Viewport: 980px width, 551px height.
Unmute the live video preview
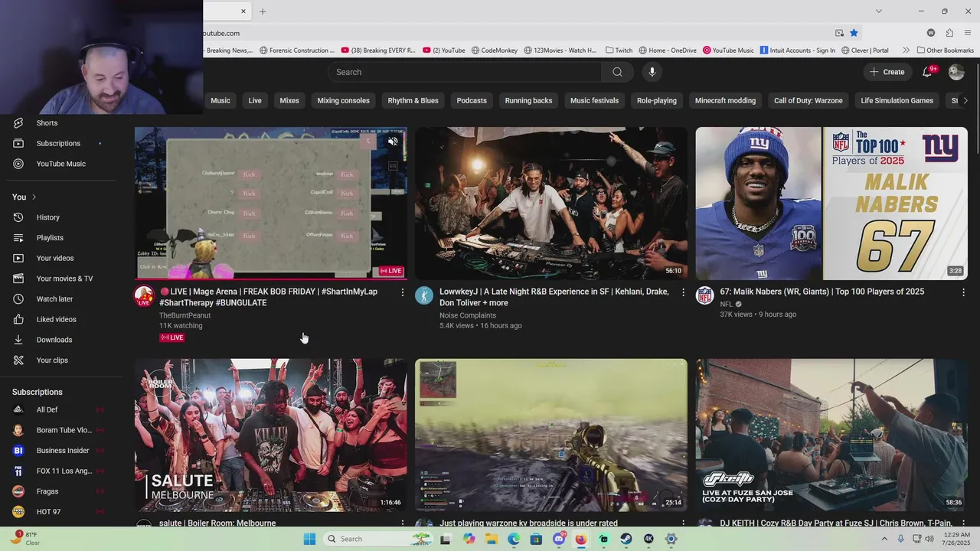tap(393, 142)
